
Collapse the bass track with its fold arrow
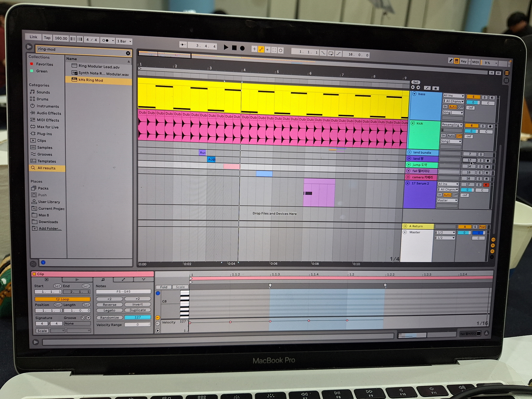[414, 94]
